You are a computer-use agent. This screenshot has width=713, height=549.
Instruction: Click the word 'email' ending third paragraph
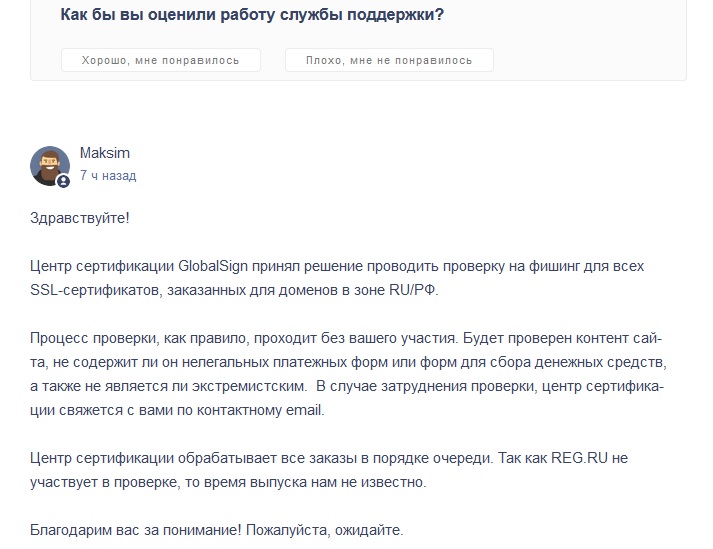pos(305,410)
